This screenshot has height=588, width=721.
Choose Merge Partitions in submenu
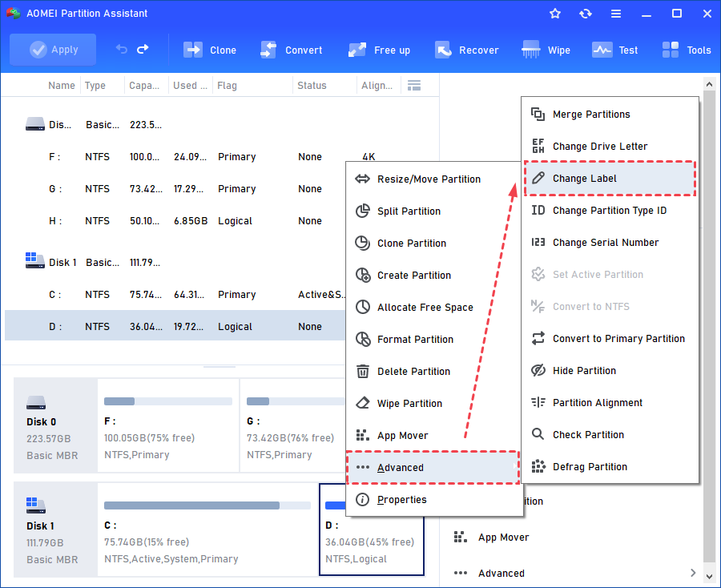click(610, 115)
